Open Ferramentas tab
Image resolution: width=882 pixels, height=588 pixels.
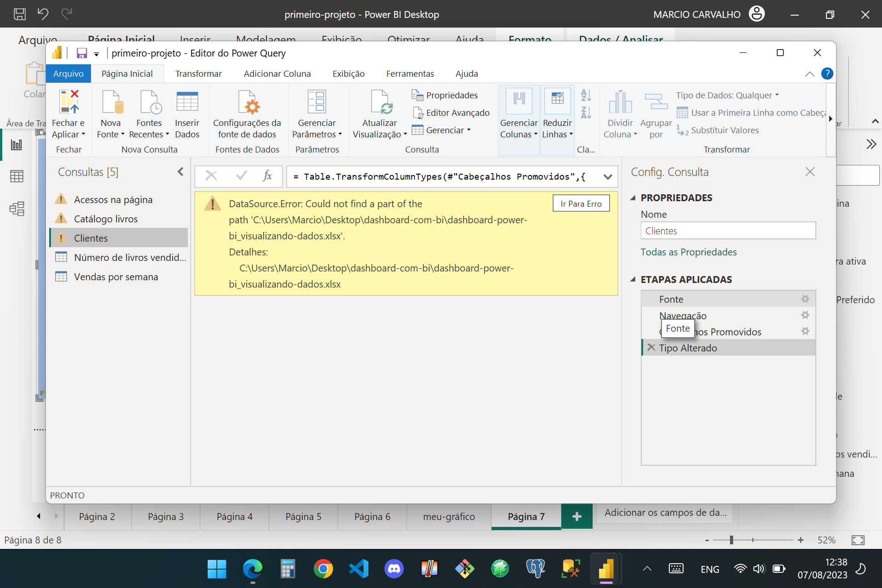410,73
